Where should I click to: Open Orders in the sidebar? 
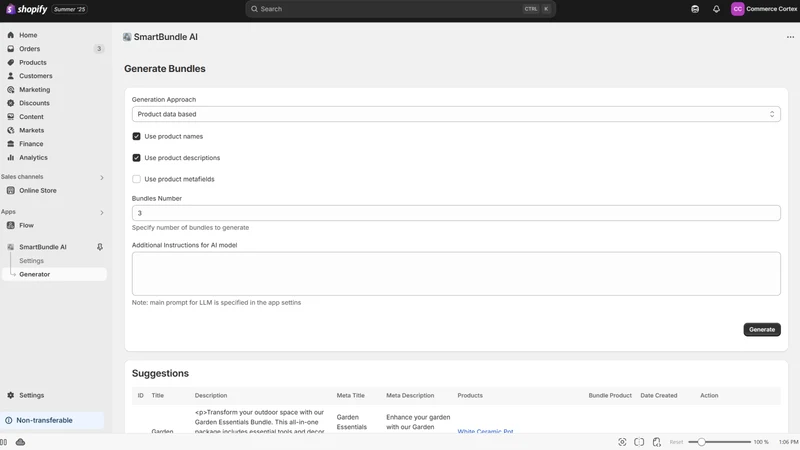tap(30, 49)
